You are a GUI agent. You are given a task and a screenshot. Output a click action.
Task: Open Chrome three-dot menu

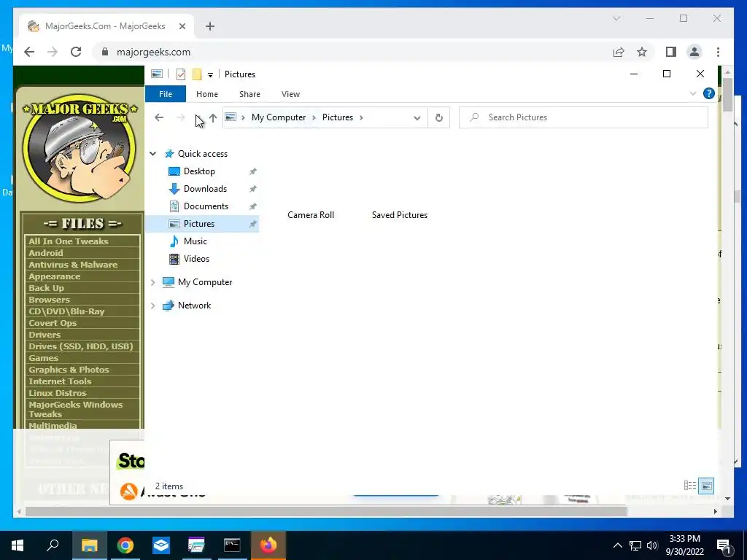pos(718,52)
